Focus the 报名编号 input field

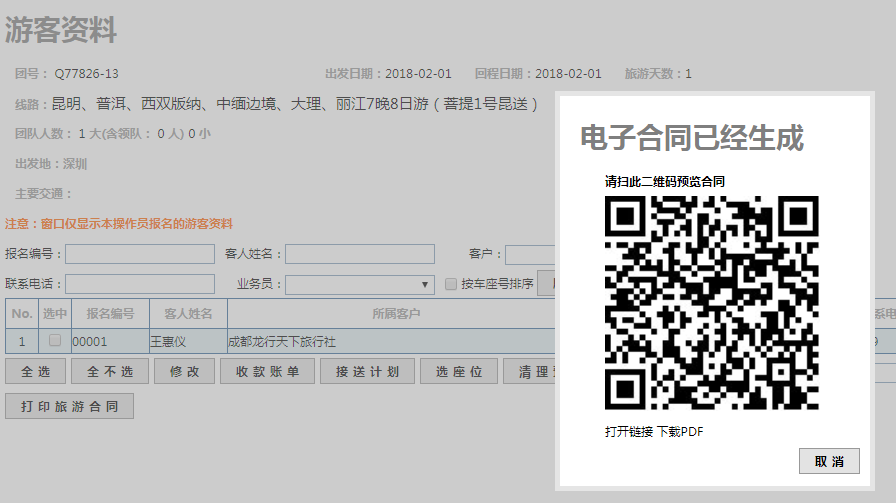point(140,254)
